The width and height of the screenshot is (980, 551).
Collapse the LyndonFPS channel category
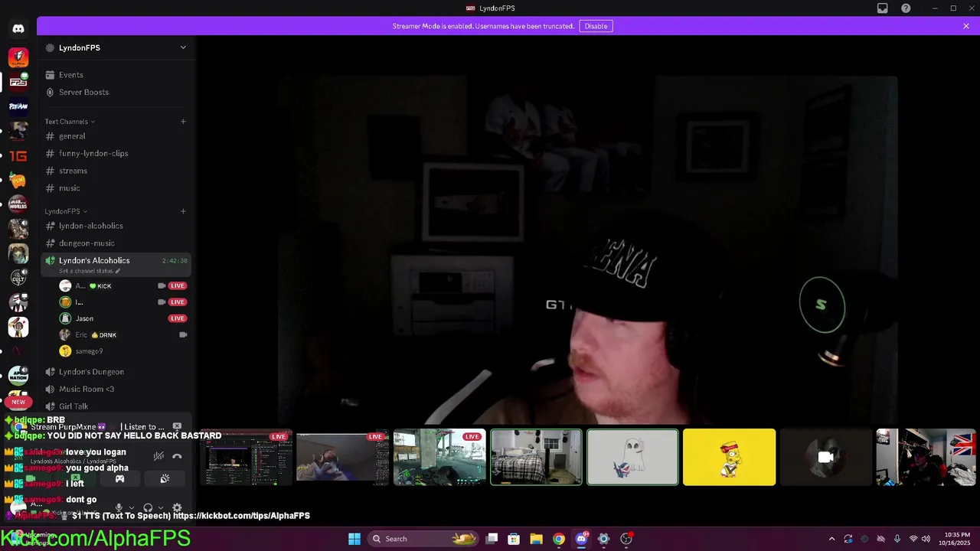point(66,211)
